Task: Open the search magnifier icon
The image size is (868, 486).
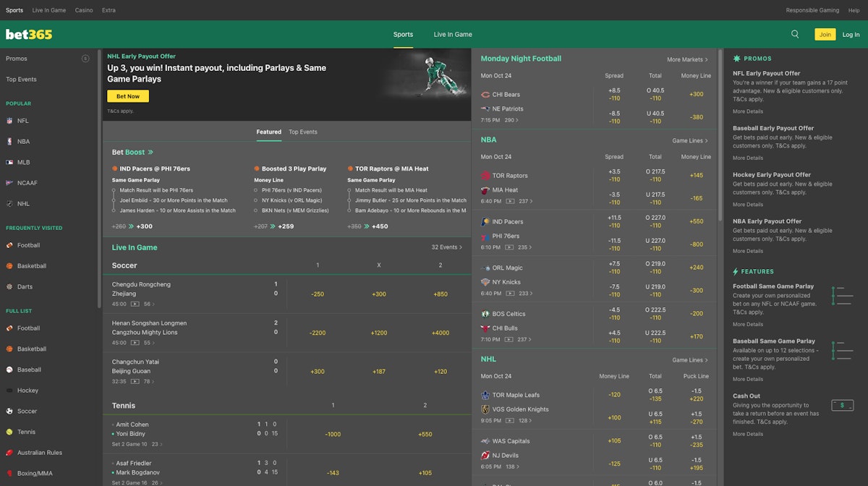Action: (795, 34)
